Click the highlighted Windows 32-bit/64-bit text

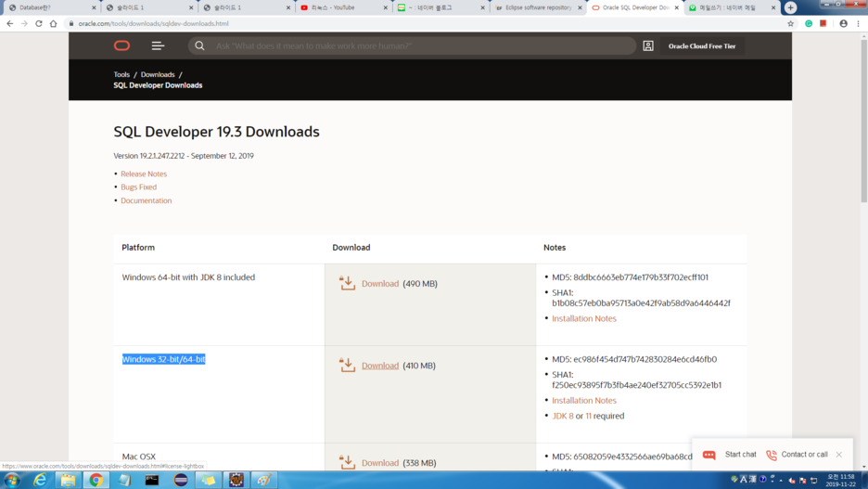(x=163, y=359)
